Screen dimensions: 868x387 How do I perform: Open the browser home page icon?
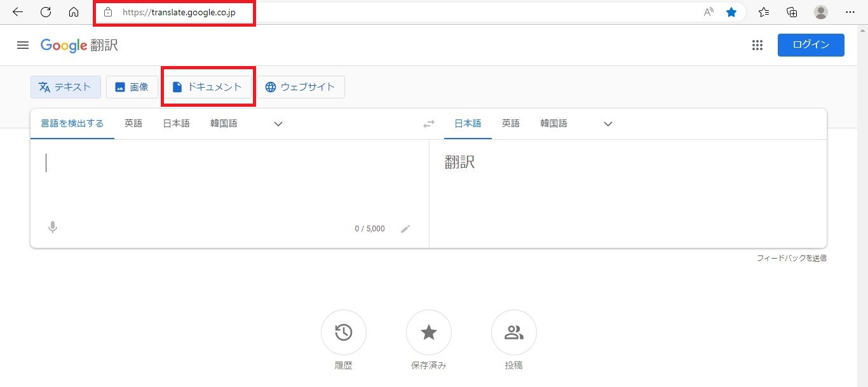(74, 12)
